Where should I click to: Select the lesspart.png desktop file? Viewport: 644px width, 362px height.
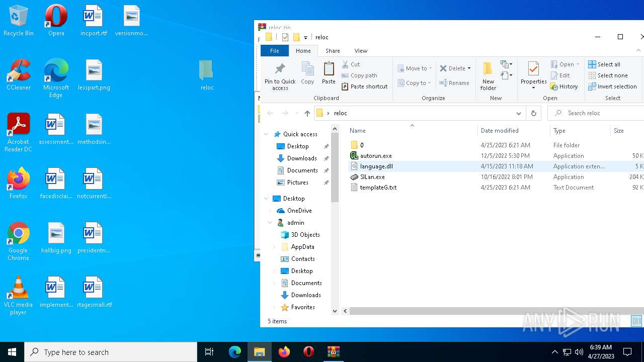tap(94, 75)
